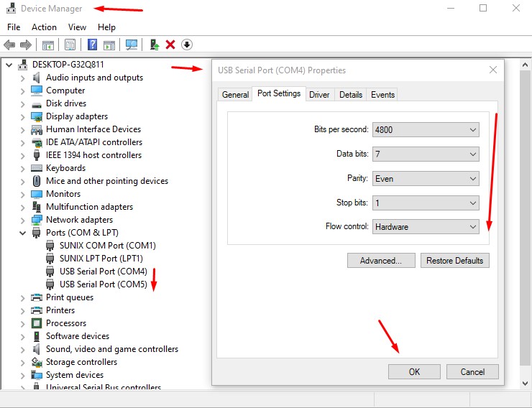The width and height of the screenshot is (532, 408).
Task: Click the SUNIX COM Port (COM1) plug icon
Action: click(50, 246)
